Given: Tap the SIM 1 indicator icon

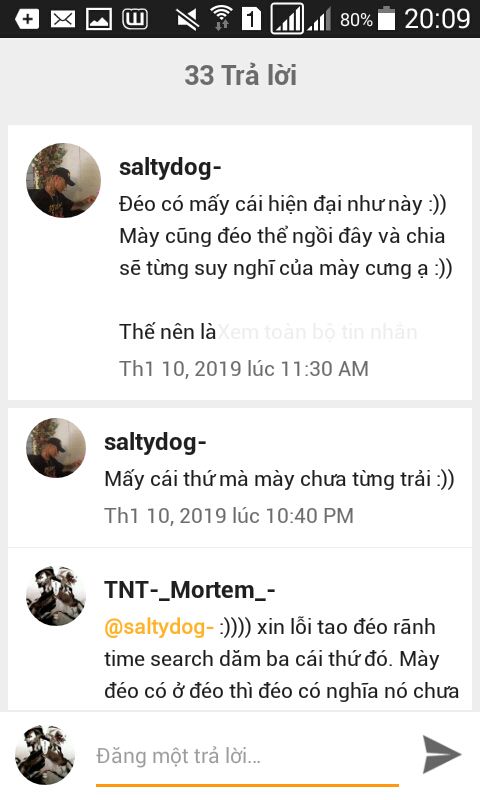Looking at the screenshot, I should [x=250, y=19].
